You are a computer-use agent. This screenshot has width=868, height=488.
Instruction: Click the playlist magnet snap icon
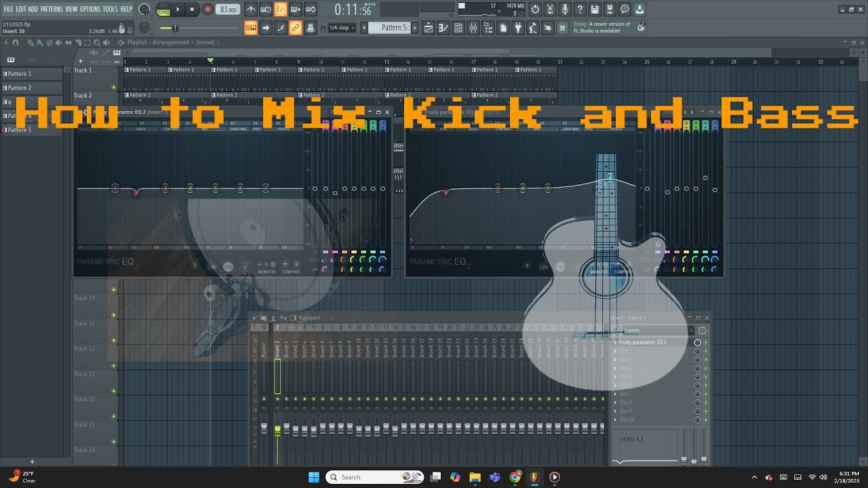click(16, 43)
